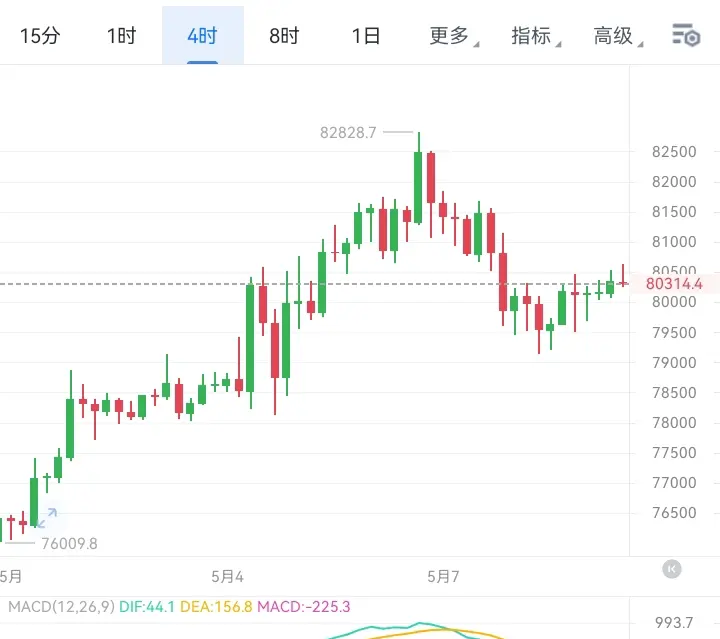Open chart settings list icon

pyautogui.click(x=686, y=35)
